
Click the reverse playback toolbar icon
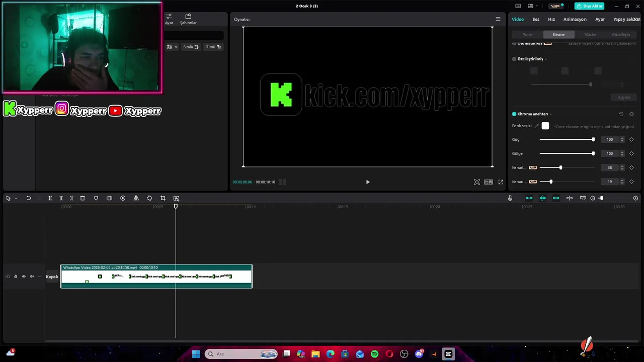coord(123,198)
